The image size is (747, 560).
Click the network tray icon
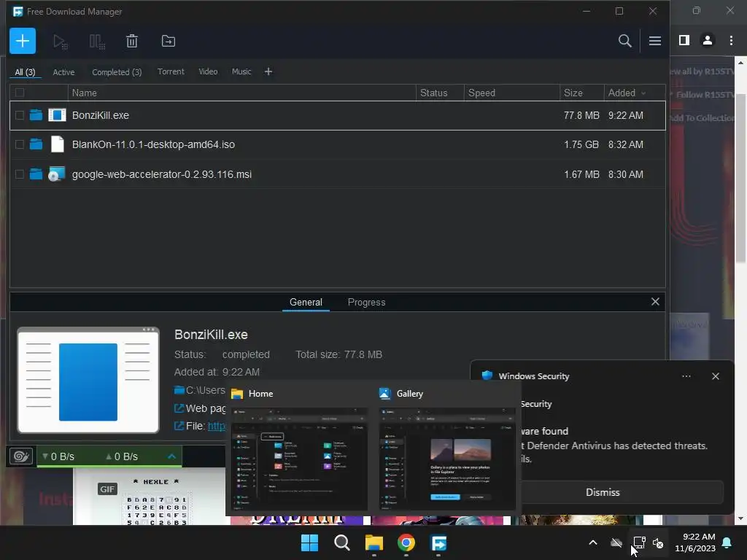pyautogui.click(x=639, y=542)
